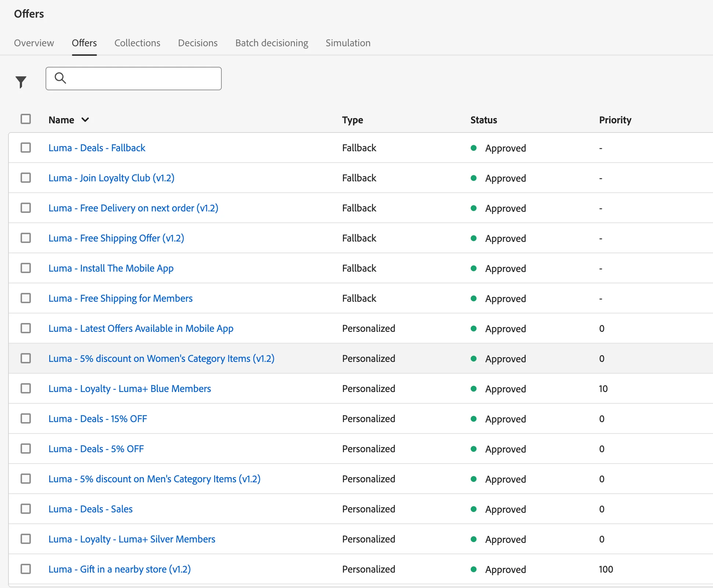713x588 pixels.
Task: Focus the offers search field
Action: point(134,79)
